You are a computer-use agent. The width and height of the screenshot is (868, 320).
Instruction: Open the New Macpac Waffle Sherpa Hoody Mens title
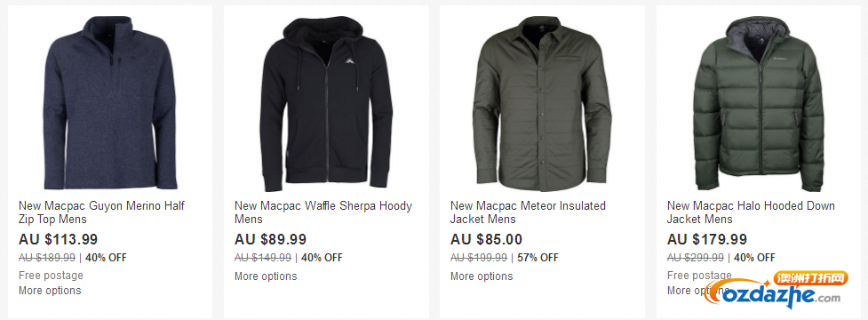click(x=323, y=212)
